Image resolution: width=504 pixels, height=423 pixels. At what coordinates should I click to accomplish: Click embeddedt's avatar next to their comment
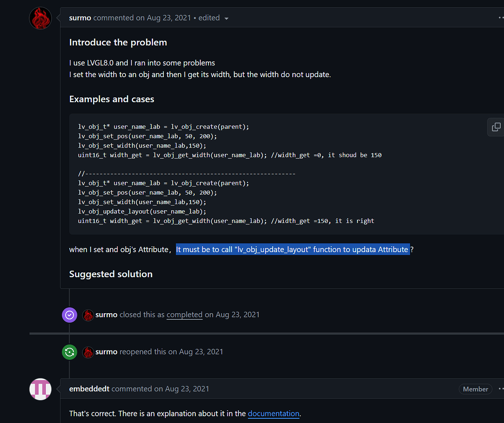pos(40,389)
